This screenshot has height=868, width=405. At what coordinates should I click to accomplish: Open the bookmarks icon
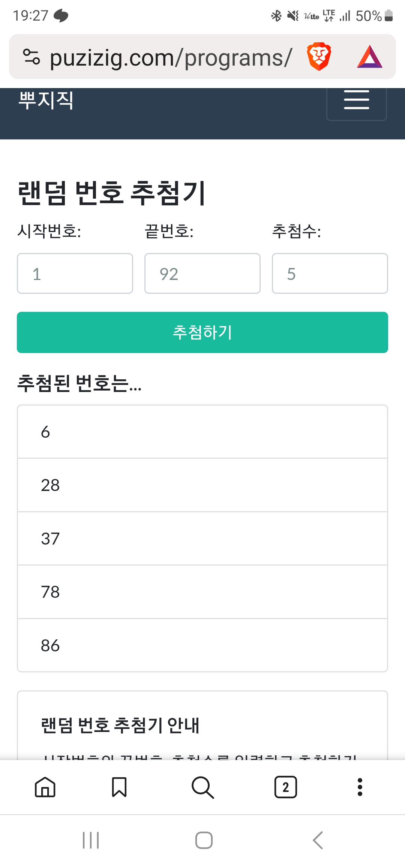(x=119, y=787)
